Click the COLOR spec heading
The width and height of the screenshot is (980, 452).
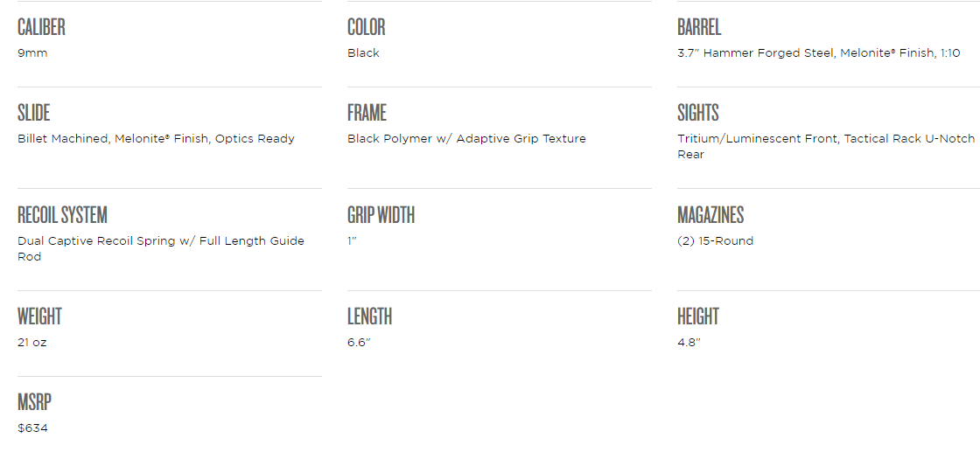(366, 27)
